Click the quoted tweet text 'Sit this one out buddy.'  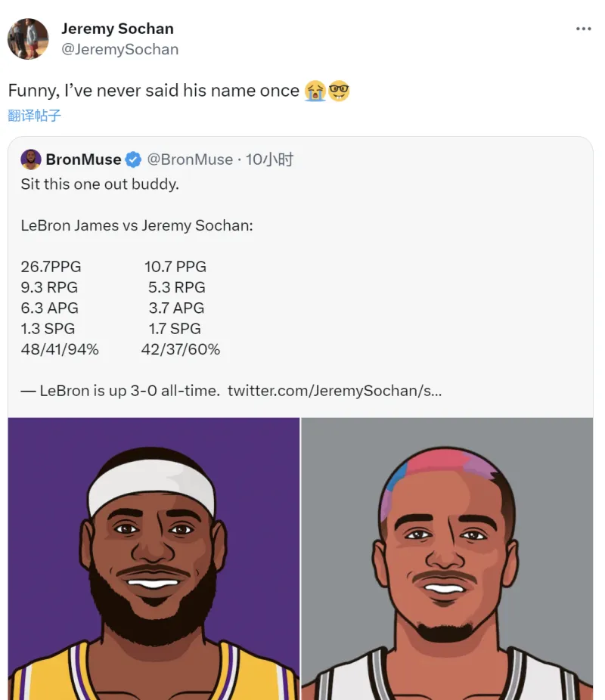pyautogui.click(x=100, y=184)
